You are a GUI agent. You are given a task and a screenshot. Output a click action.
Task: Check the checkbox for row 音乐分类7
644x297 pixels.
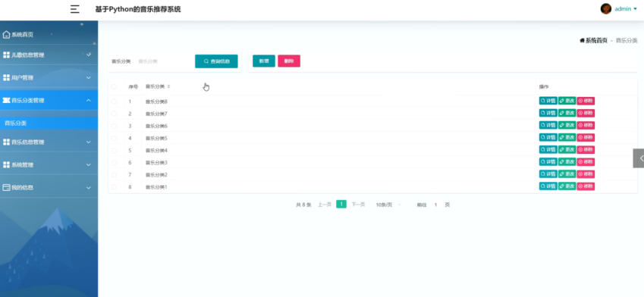[x=115, y=114]
